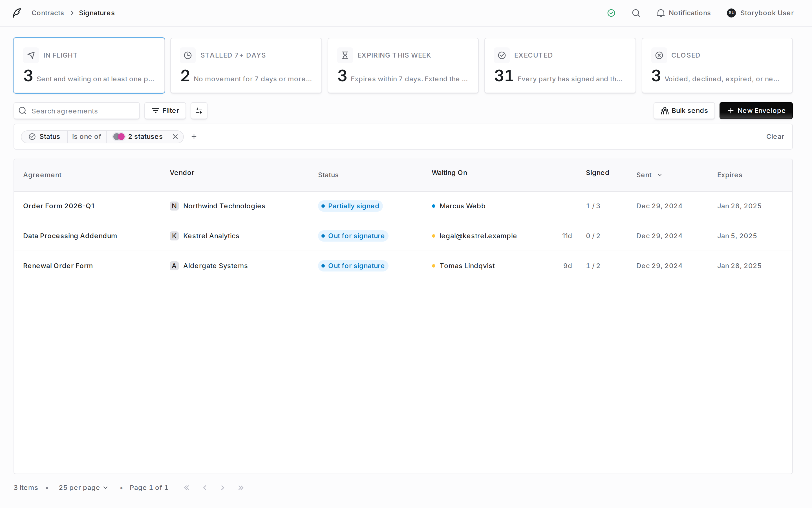Click the Partially signed status badge
This screenshot has width=812, height=508.
(350, 206)
